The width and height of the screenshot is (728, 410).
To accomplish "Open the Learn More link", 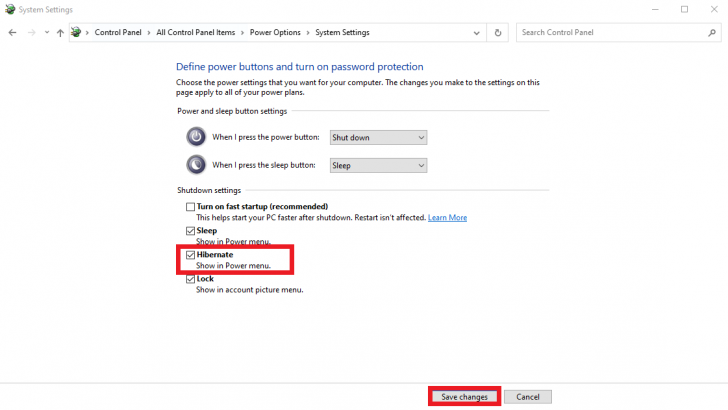I will [448, 218].
